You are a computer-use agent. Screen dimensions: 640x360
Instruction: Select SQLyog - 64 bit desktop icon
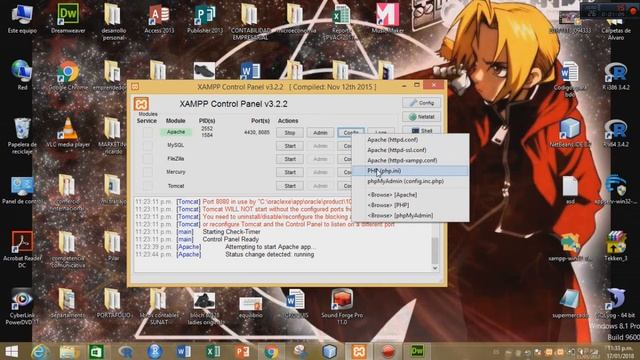(616, 304)
